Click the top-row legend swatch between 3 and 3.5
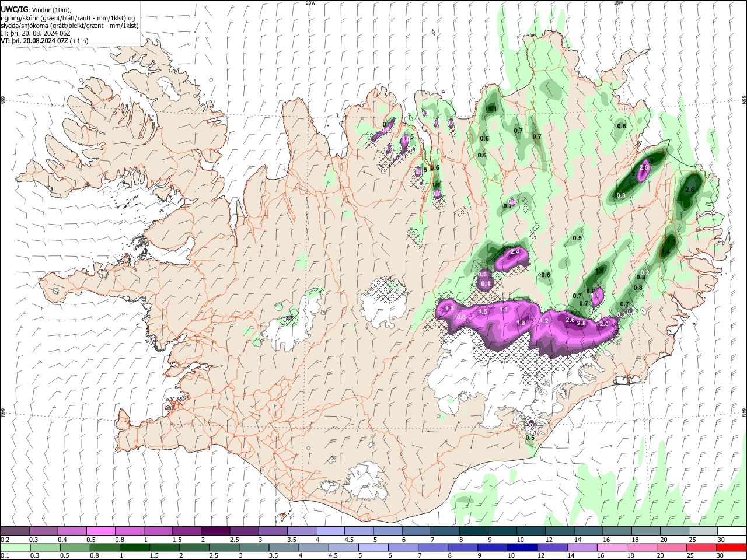Viewport: 747px width, 560px height. [273, 531]
